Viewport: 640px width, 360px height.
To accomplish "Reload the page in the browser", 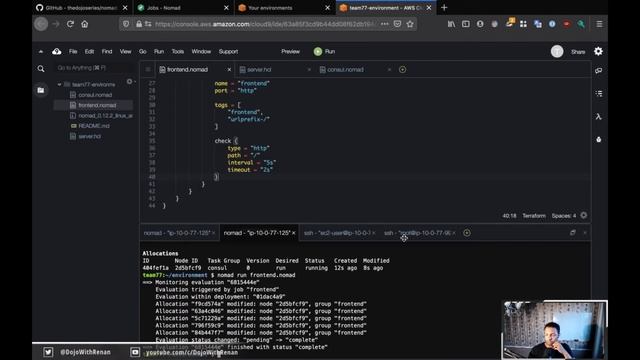I will coord(70,24).
